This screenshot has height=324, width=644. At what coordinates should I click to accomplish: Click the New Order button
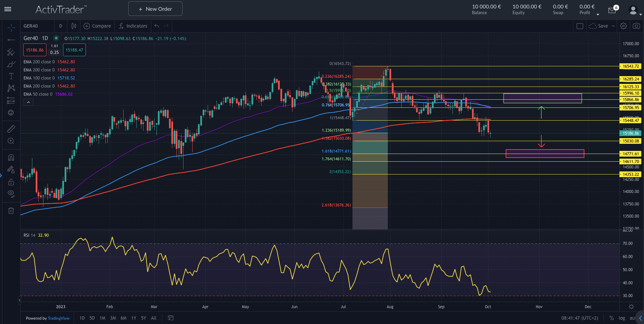click(155, 8)
